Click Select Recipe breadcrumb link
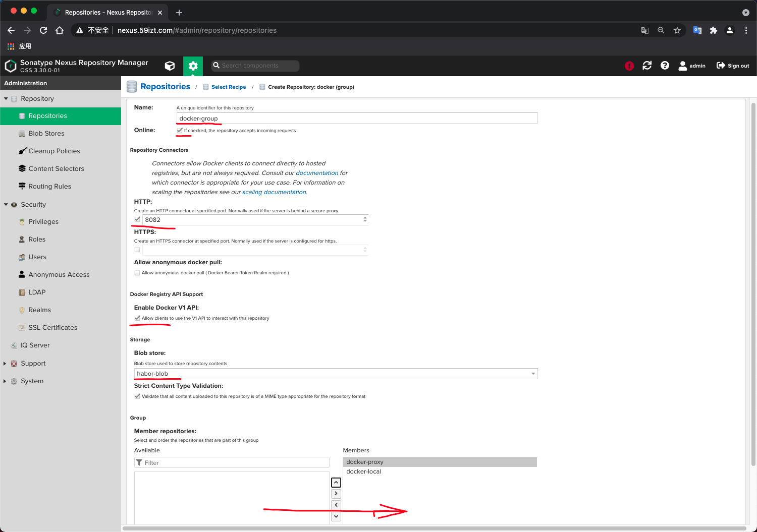Image resolution: width=757 pixels, height=532 pixels. pos(228,87)
